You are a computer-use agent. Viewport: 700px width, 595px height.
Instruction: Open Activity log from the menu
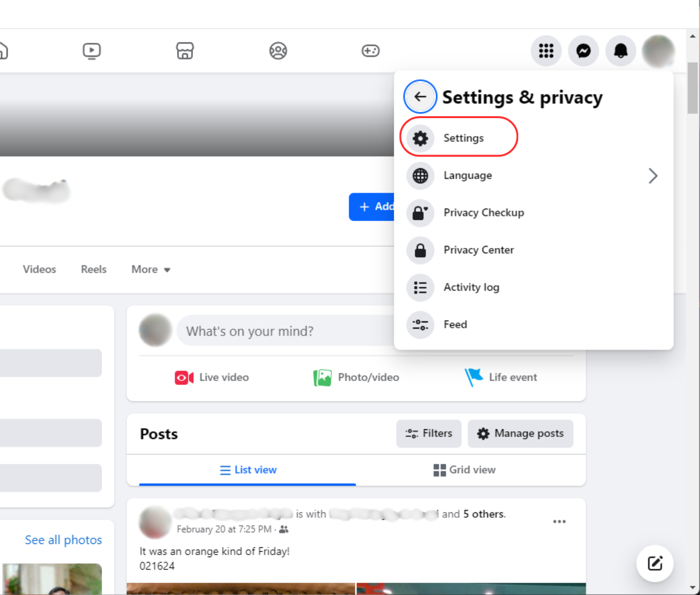coord(534,287)
